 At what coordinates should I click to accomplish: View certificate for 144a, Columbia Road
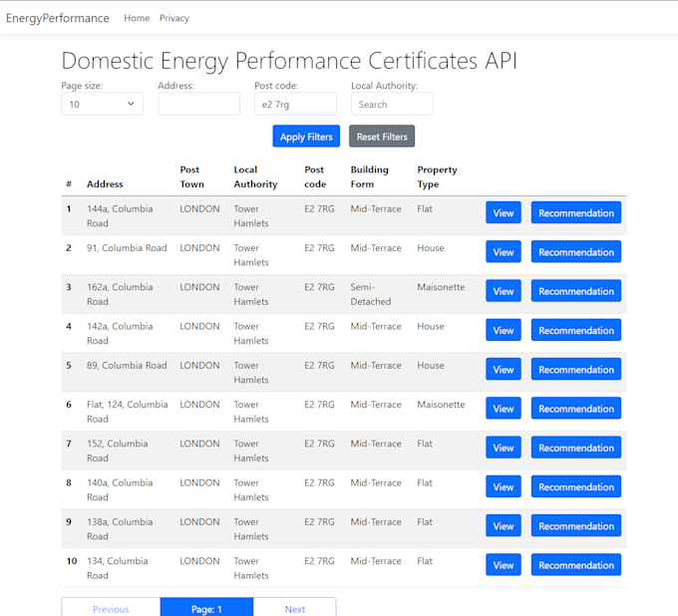504,212
